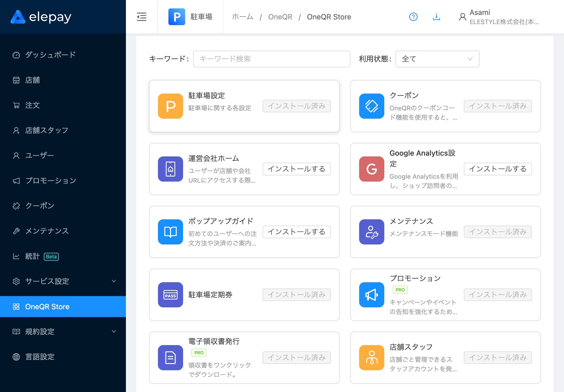Click the 店舗スタッフ orange person icon
This screenshot has height=392, width=564.
[x=371, y=358]
